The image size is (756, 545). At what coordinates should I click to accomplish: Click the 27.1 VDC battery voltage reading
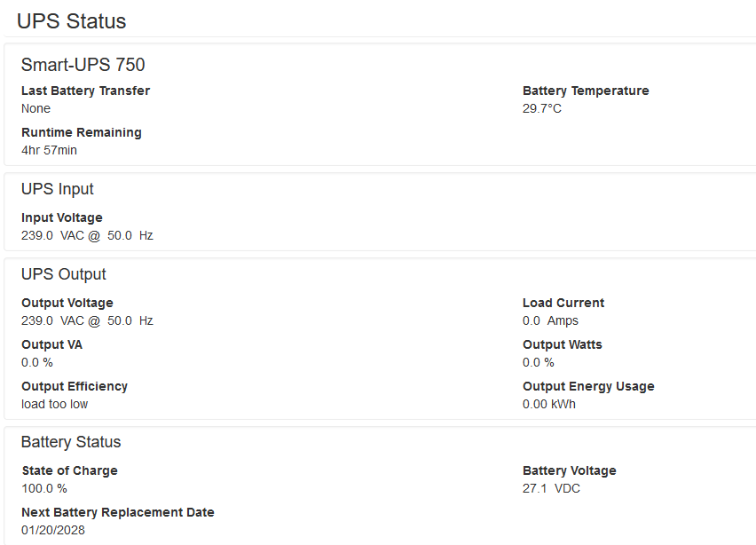[x=551, y=488]
